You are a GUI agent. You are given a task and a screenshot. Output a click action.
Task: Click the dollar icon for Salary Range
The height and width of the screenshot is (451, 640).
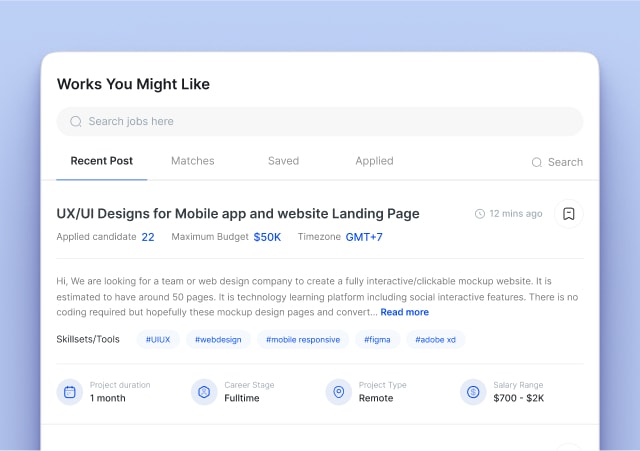tap(473, 392)
